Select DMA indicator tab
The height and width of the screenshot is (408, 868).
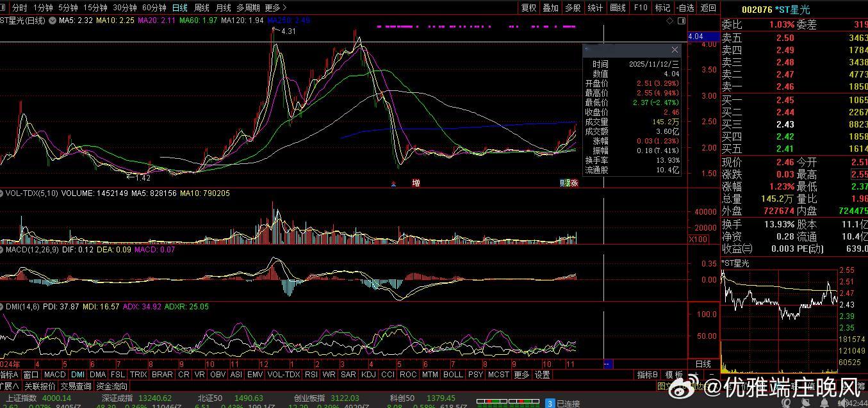point(98,375)
